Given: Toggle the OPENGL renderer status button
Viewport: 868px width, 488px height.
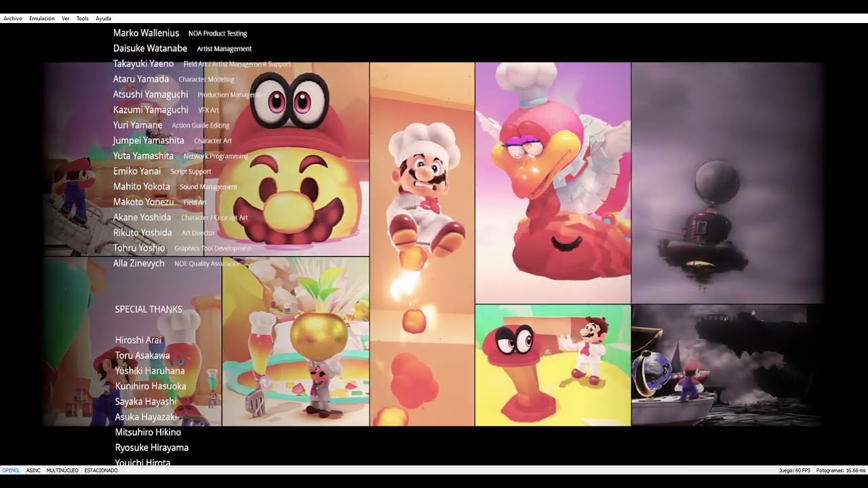Looking at the screenshot, I should (12, 470).
